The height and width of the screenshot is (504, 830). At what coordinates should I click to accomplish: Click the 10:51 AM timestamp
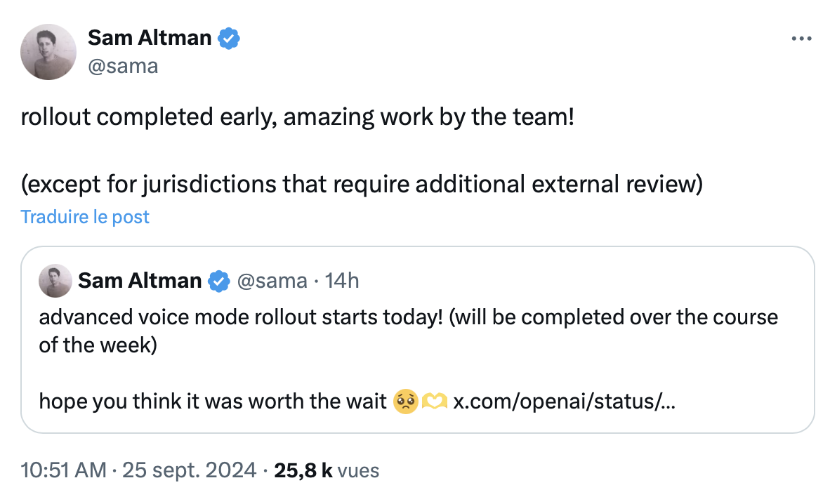point(63,470)
